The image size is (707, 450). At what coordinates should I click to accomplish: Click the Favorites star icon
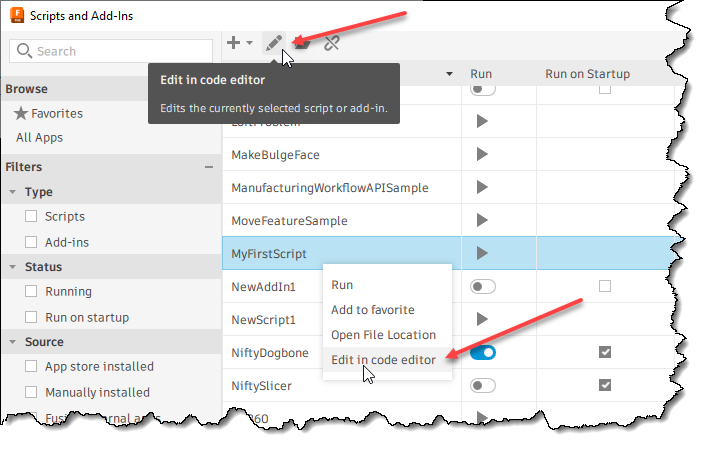[21, 114]
